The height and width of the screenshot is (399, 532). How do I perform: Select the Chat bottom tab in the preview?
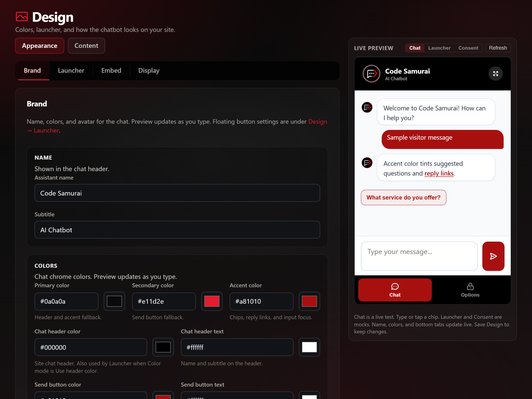[x=395, y=290]
